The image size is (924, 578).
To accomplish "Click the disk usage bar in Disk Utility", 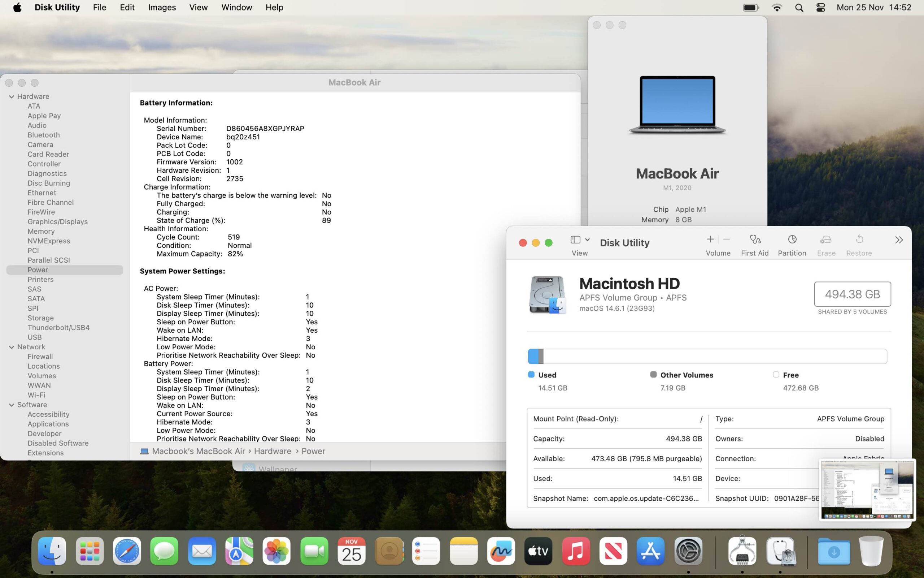I will [x=707, y=356].
